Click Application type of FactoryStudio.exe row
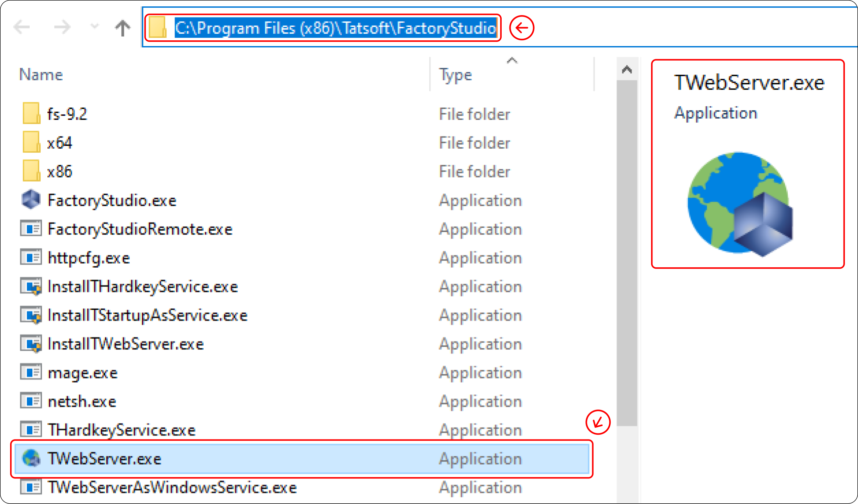The height and width of the screenshot is (504, 858). point(480,201)
